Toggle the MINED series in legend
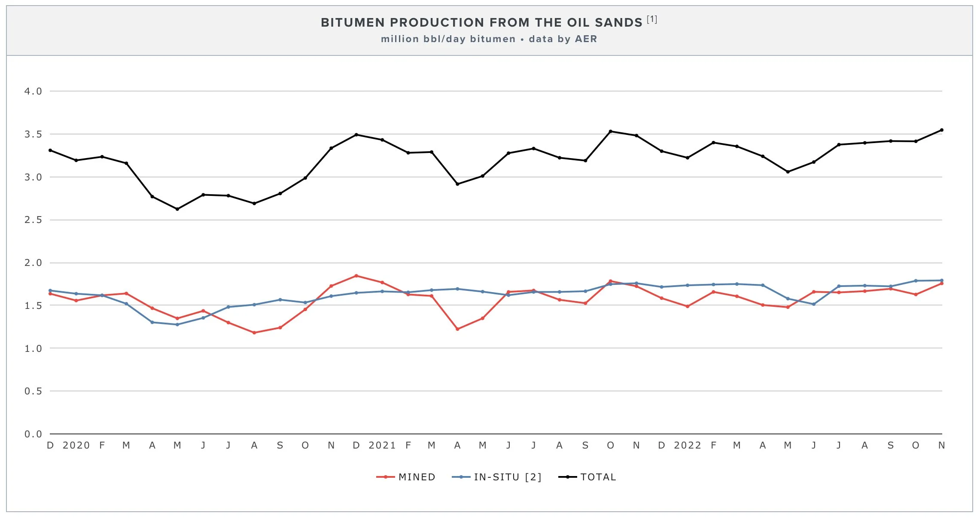Screen dimensions: 980x519 tap(417, 477)
